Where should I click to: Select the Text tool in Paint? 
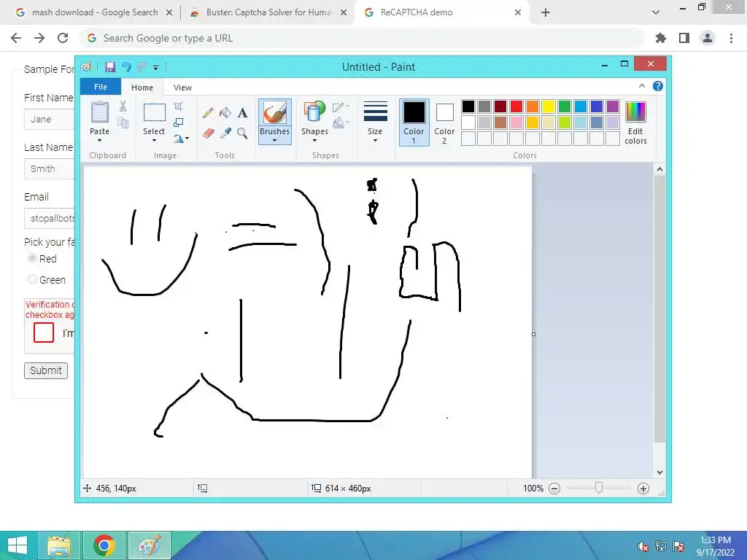(242, 113)
